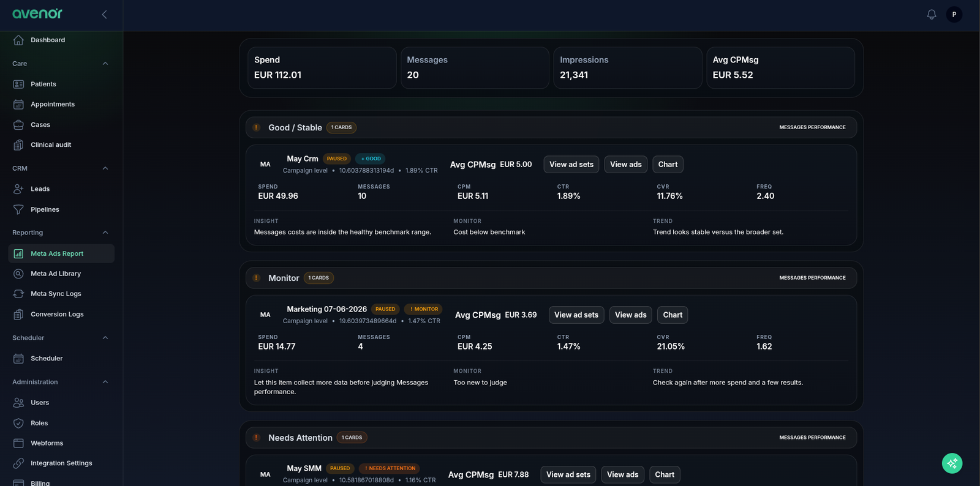Screen dimensions: 980x486
Task: Click the Integration Settings link icon
Action: pyautogui.click(x=18, y=463)
